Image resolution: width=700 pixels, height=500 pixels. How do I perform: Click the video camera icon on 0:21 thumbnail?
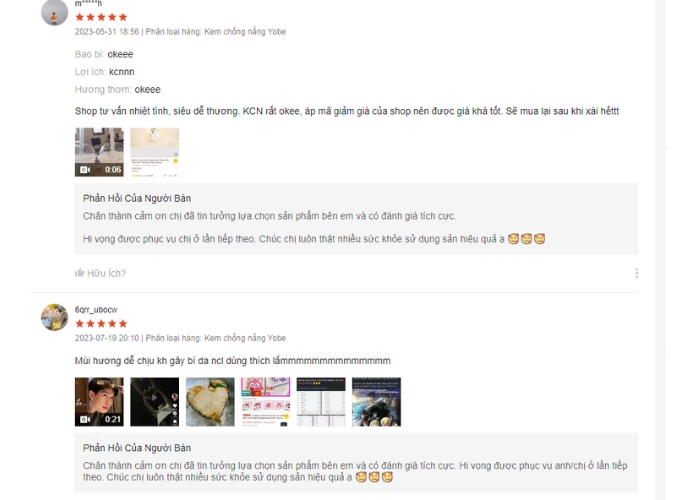[x=85, y=419]
